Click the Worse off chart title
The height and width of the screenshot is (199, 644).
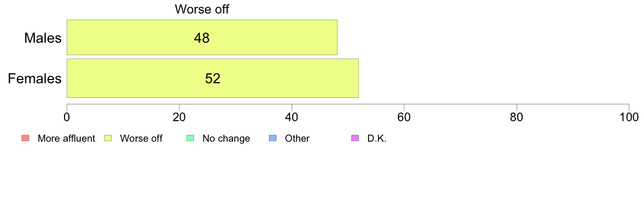pos(202,9)
